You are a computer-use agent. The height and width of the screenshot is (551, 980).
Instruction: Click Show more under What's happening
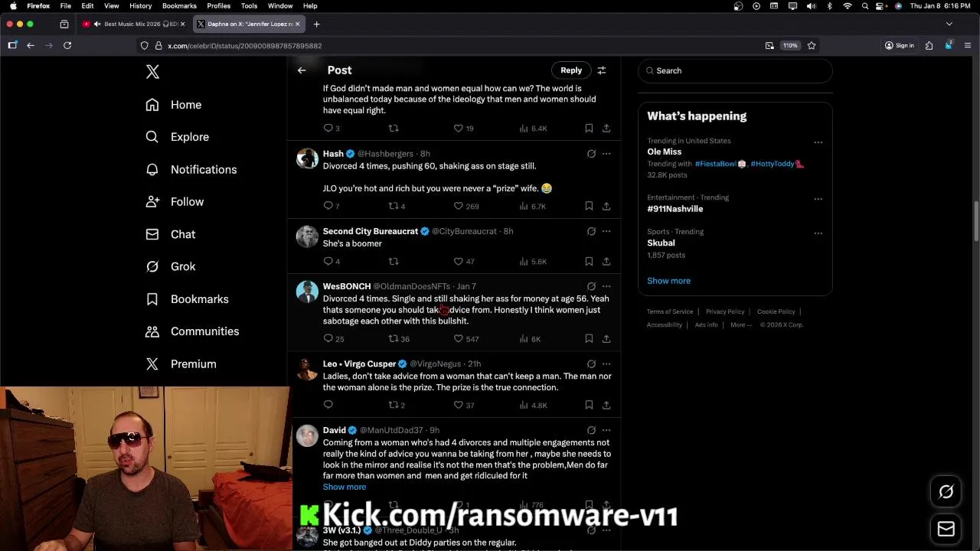pyautogui.click(x=668, y=281)
